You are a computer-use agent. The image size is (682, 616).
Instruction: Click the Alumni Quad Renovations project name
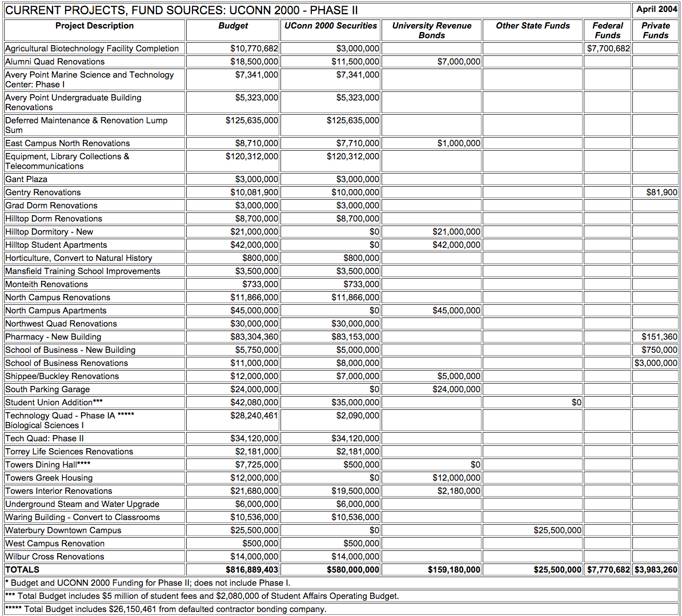[55, 62]
